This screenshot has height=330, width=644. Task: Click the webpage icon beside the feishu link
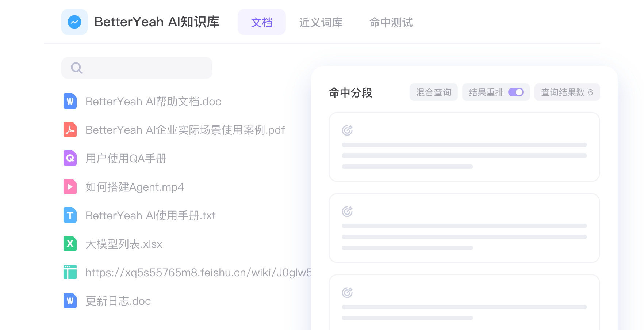coord(70,272)
